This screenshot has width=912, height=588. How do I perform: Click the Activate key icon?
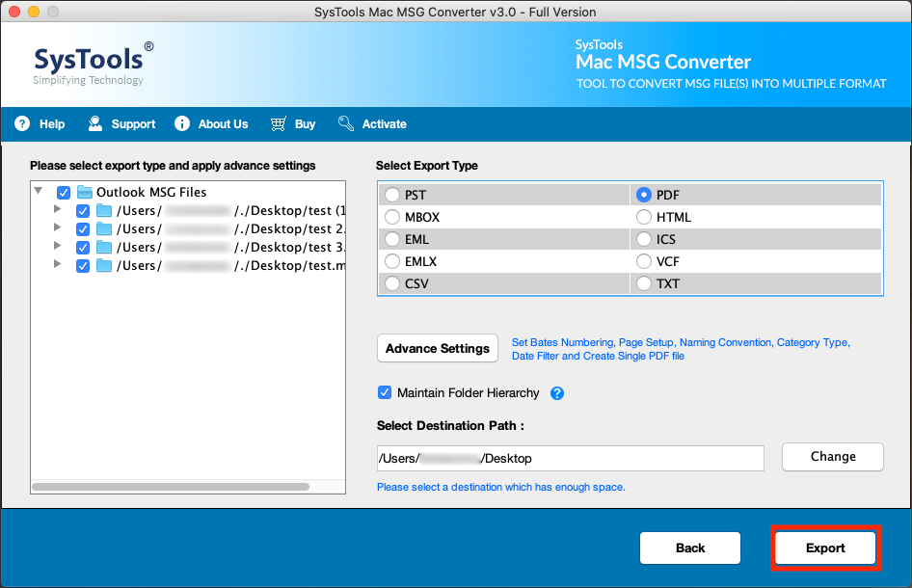[x=345, y=123]
